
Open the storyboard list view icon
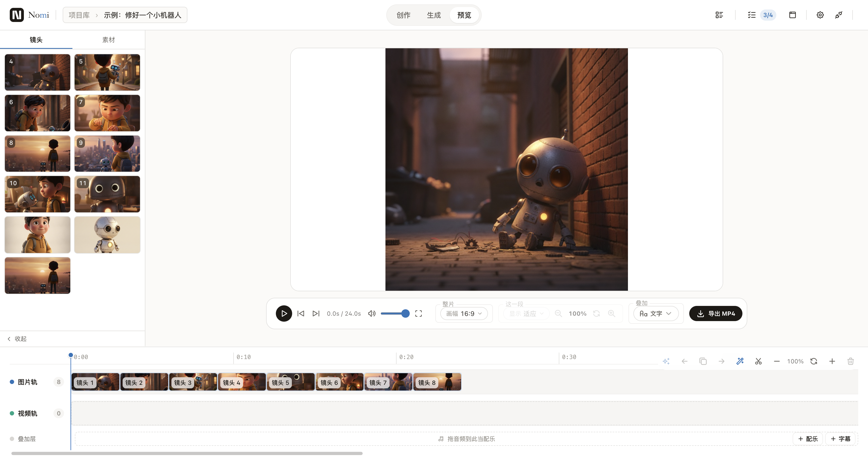coord(719,15)
